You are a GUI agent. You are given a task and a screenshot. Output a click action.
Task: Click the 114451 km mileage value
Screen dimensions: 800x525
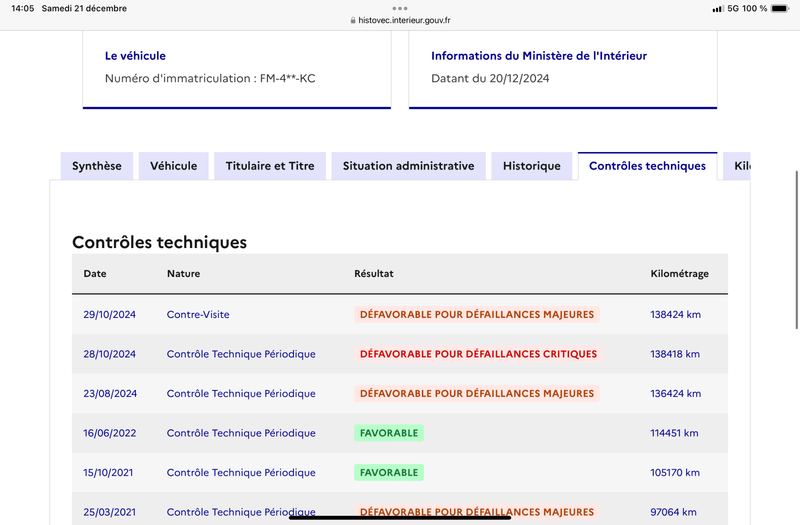(x=674, y=433)
